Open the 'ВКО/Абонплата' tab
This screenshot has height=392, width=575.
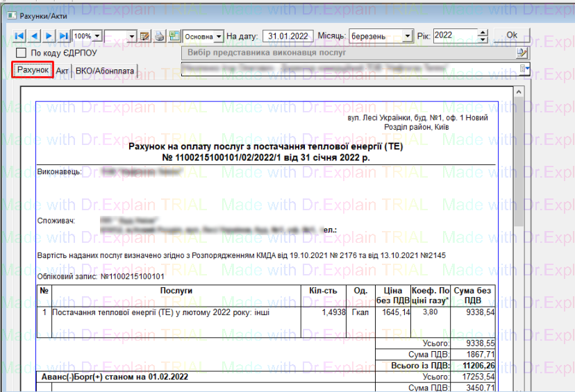point(106,71)
